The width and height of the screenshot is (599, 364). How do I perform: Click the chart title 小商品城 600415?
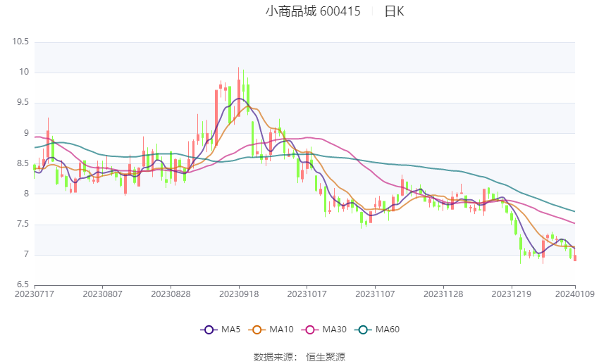pyautogui.click(x=313, y=11)
